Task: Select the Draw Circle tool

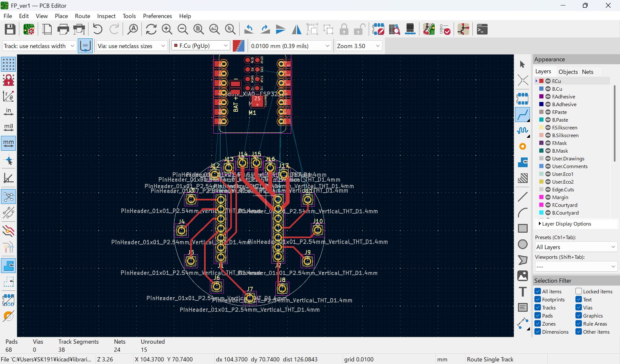Action: (x=522, y=244)
